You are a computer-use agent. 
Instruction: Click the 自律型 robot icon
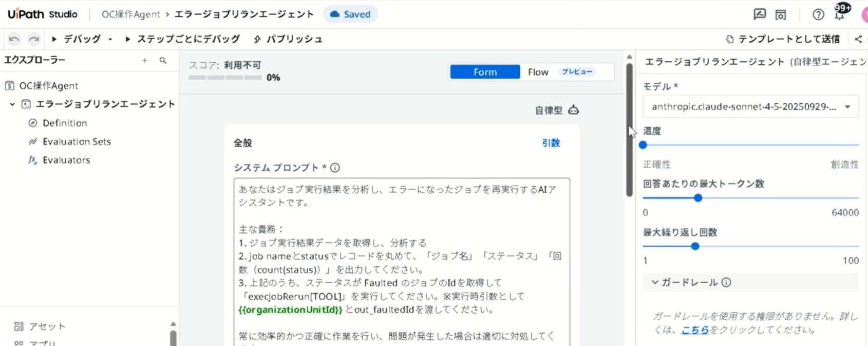(x=574, y=110)
